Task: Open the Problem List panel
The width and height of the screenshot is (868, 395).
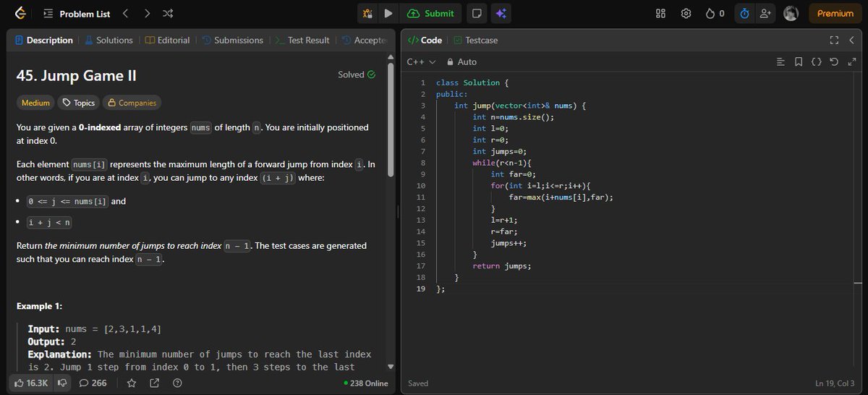Action: [77, 14]
